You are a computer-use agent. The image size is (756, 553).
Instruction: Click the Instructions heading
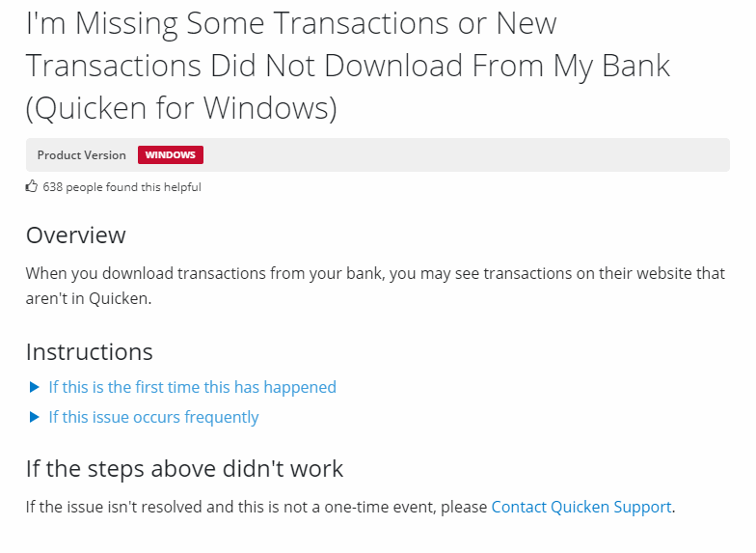coord(89,351)
